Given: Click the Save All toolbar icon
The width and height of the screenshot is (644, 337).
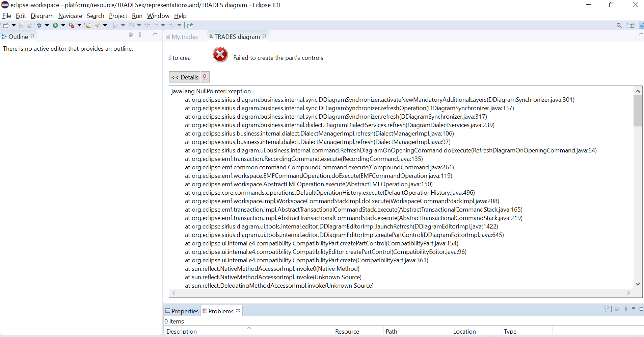Looking at the screenshot, I should coord(30,25).
